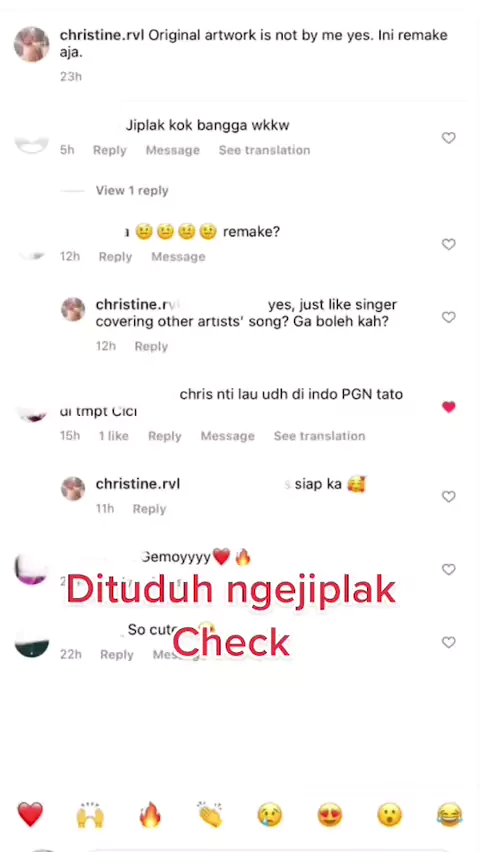480x852 pixels.
Task: Tap the crying face emoji reaction
Action: coord(270,815)
